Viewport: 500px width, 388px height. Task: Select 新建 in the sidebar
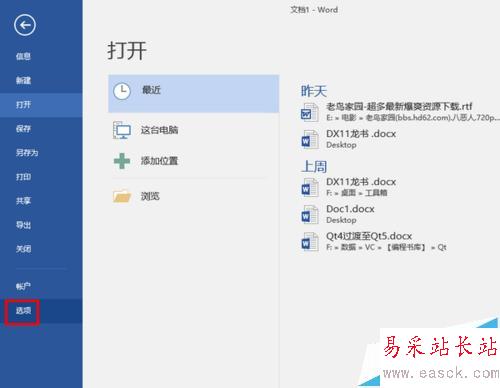pos(23,80)
